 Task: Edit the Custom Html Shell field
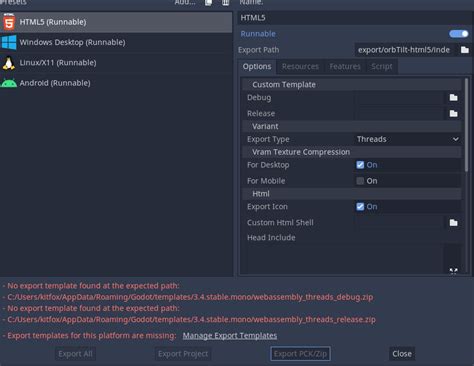click(400, 223)
